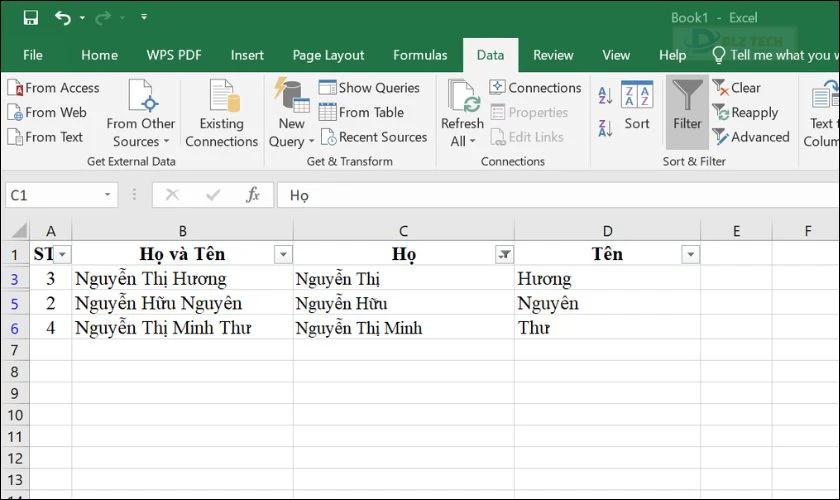This screenshot has width=840, height=500.
Task: Click the Name Box showing C1
Action: click(x=54, y=195)
